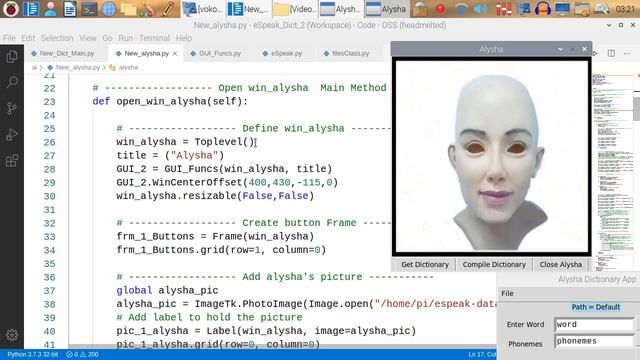Click the 'Path = Default' label
Screen dimensions: 640x360
(x=596, y=307)
